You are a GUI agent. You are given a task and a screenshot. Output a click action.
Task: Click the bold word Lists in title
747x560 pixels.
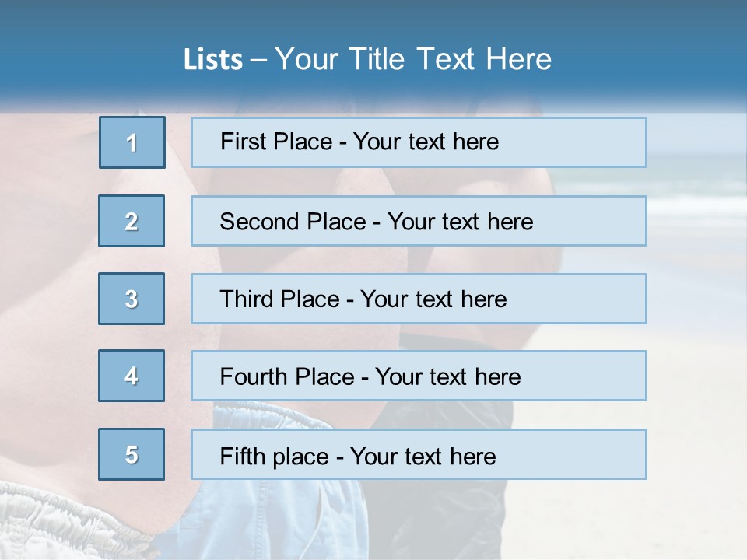coord(212,60)
